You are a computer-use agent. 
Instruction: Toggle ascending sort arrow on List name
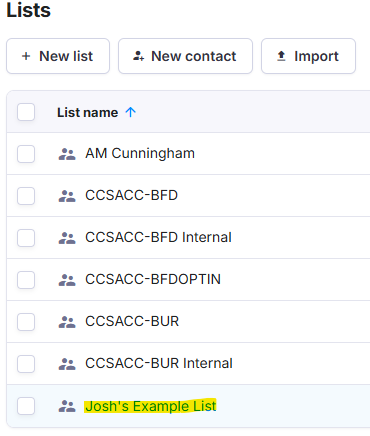pos(130,112)
